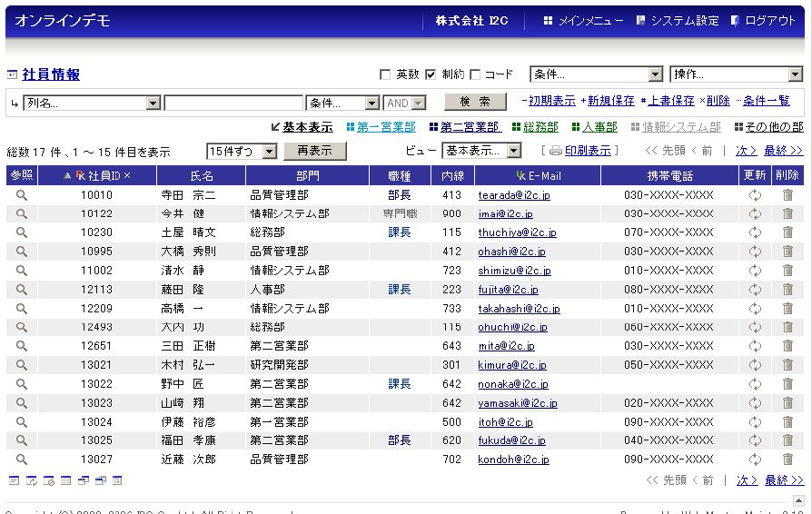Open the 列名 column dropdown

[x=91, y=104]
